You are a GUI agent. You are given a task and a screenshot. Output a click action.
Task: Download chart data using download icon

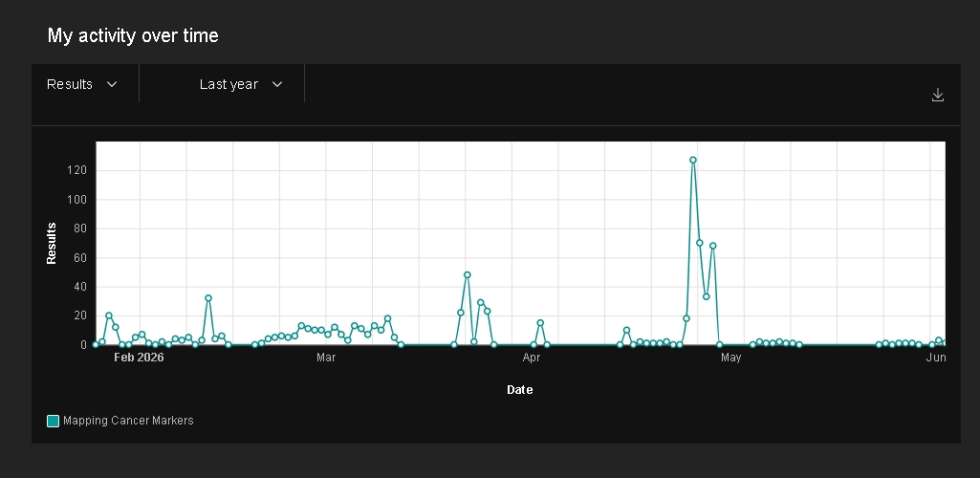[x=938, y=95]
